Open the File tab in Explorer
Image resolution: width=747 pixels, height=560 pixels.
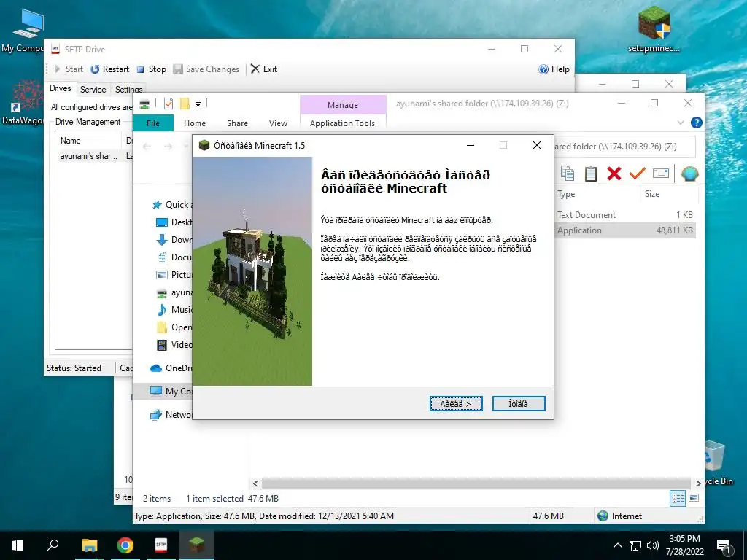[x=153, y=122]
